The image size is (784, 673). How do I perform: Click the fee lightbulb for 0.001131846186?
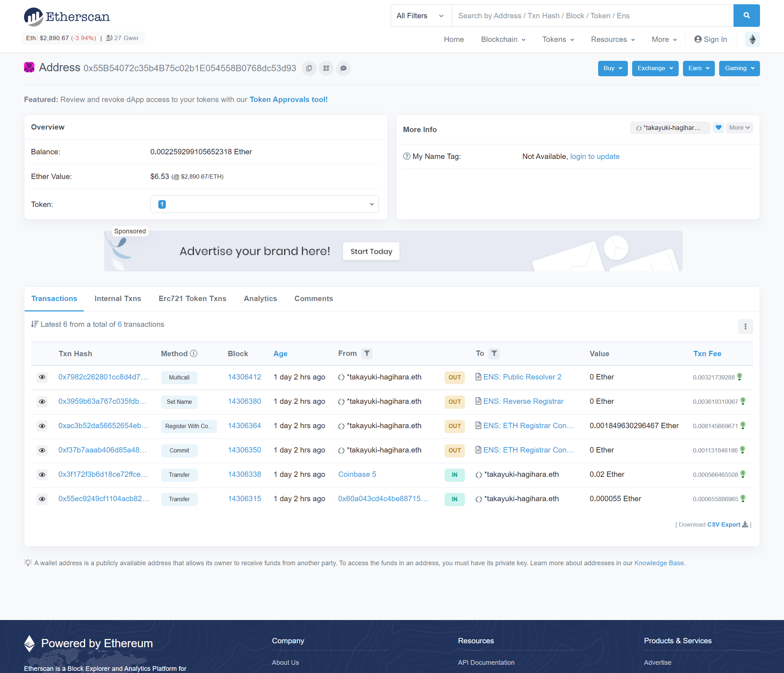[742, 450]
